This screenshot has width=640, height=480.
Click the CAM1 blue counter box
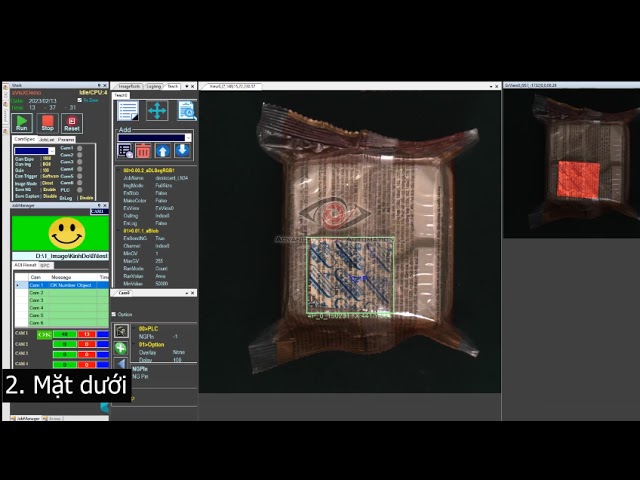click(103, 334)
